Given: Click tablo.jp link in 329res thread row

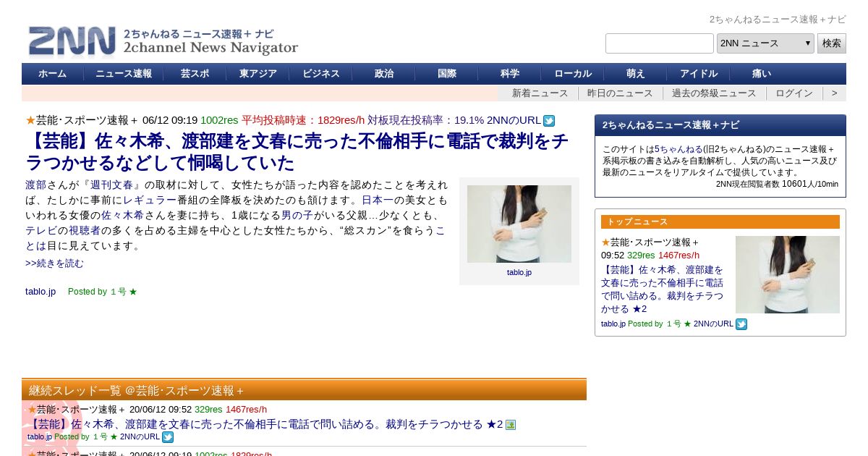Looking at the screenshot, I should click(x=40, y=436).
